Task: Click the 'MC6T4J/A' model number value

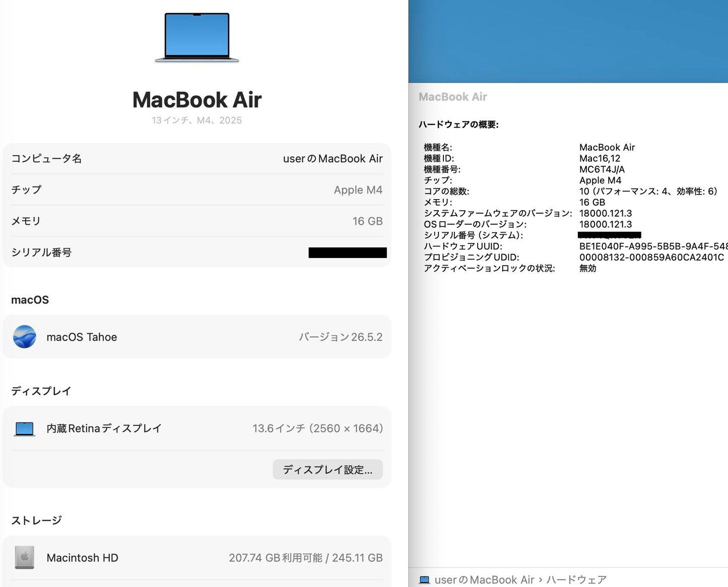Action: tap(602, 170)
